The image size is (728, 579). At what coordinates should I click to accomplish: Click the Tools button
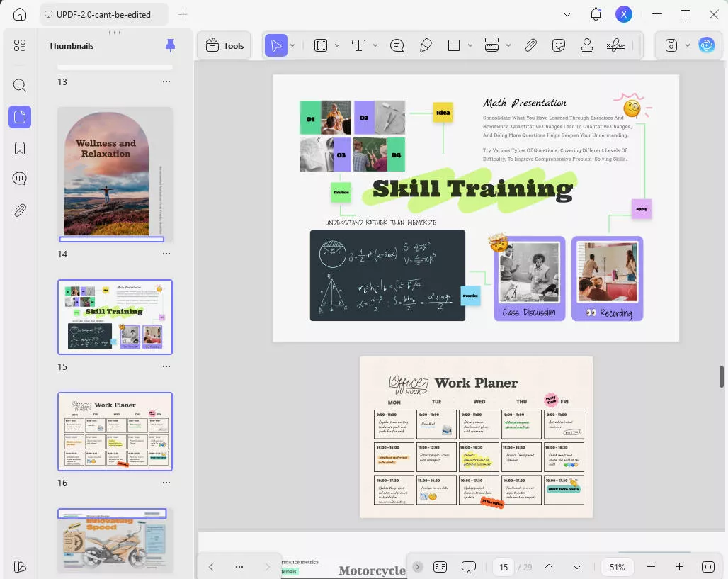coord(224,45)
